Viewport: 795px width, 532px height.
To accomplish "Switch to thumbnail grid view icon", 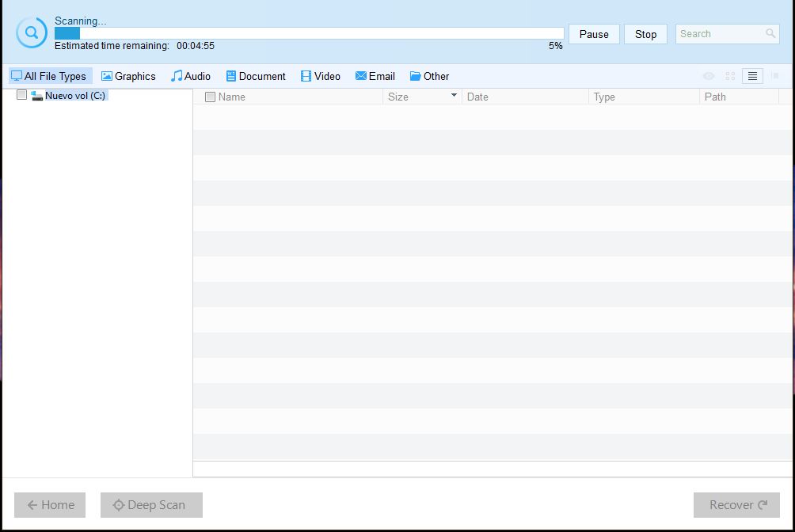I will coord(729,76).
